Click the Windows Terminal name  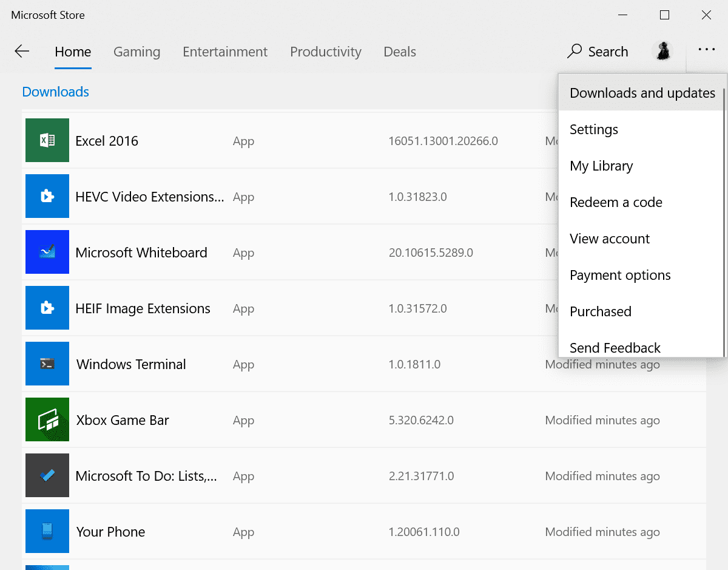pyautogui.click(x=131, y=364)
